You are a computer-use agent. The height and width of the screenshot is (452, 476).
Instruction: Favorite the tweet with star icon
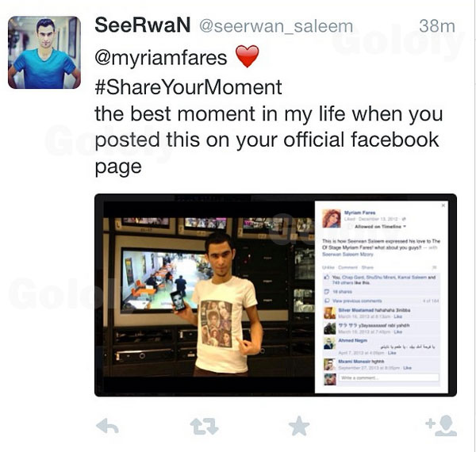coord(299,426)
